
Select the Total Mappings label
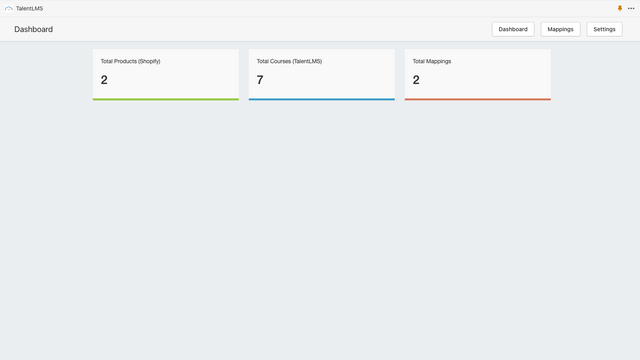pyautogui.click(x=432, y=61)
